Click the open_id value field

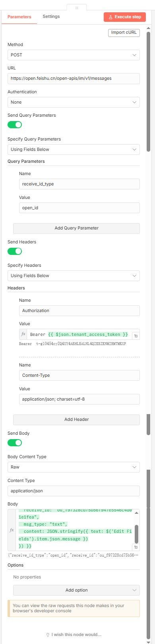click(x=79, y=208)
